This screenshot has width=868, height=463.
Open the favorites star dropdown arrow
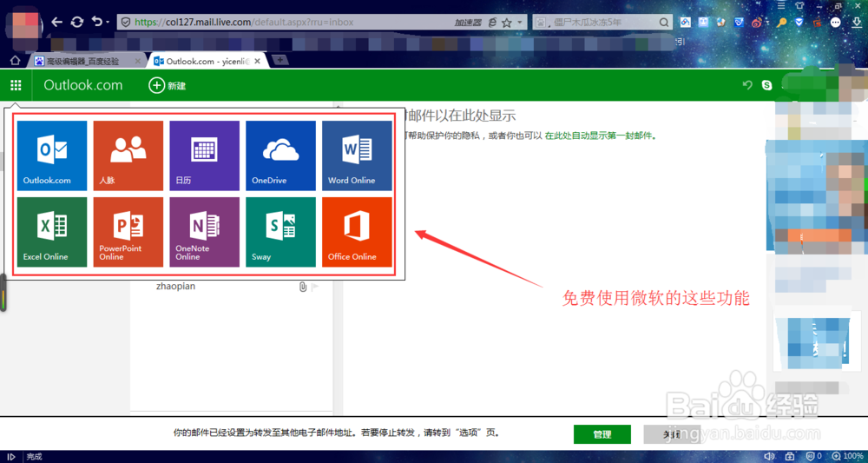point(519,23)
